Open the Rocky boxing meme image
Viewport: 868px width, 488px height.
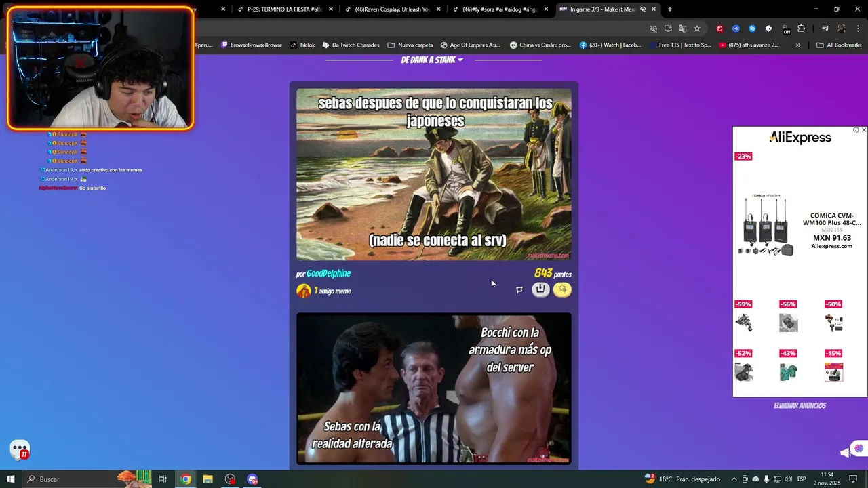tap(434, 388)
